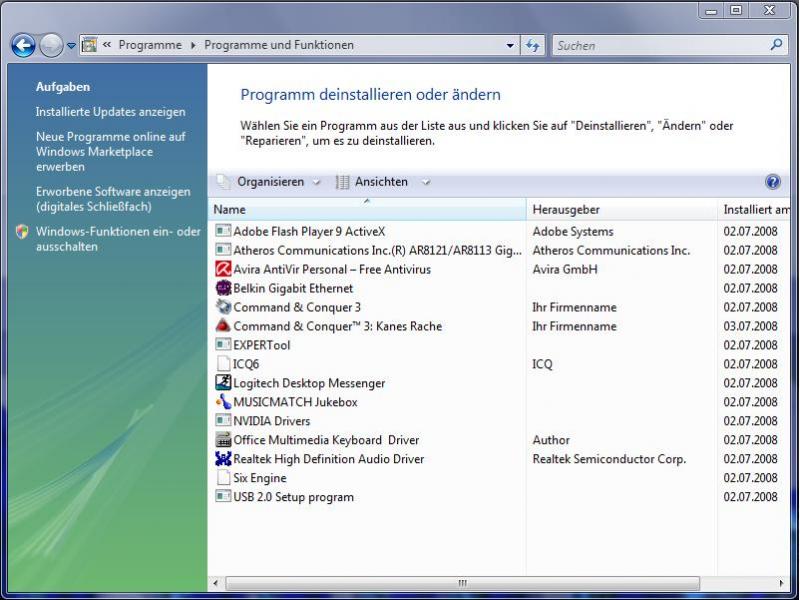
Task: Click the horizontal scrollbar at the bottom of the list
Action: tap(462, 583)
